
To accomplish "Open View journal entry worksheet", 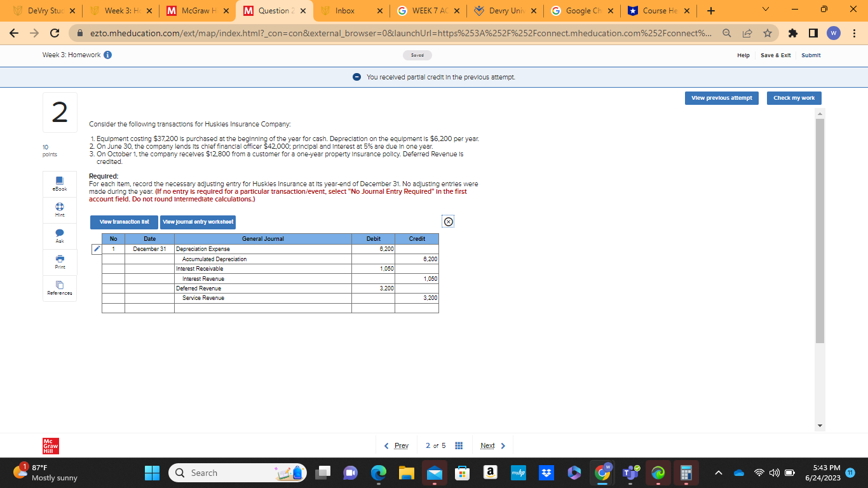I will 198,222.
